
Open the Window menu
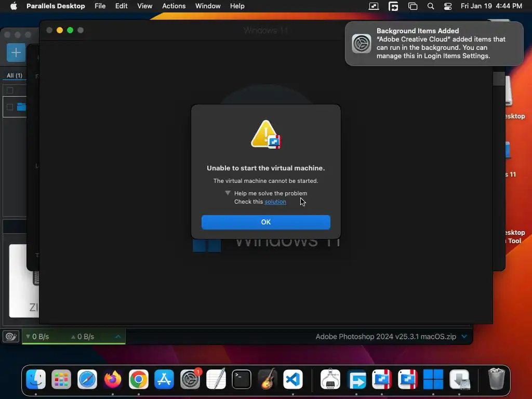208,6
